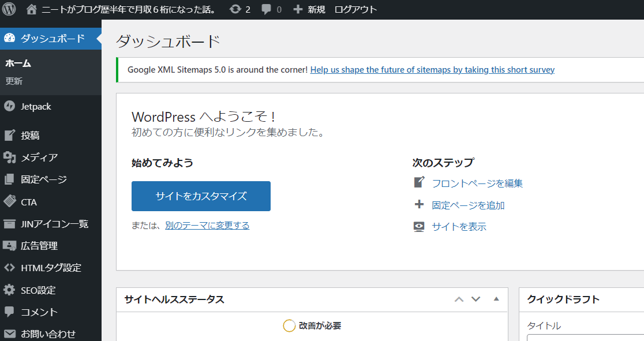Image resolution: width=644 pixels, height=341 pixels.
Task: Click the CTA tag icon
Action: point(9,202)
